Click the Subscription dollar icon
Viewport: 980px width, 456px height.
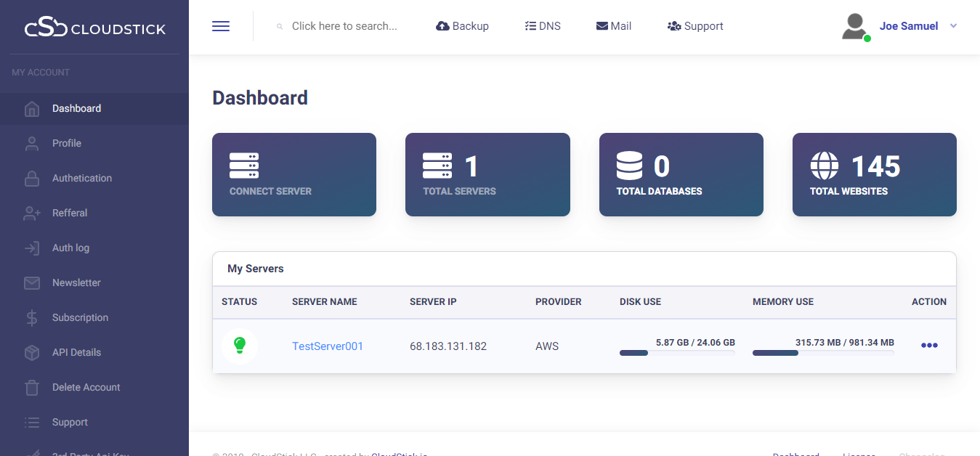pyautogui.click(x=32, y=317)
